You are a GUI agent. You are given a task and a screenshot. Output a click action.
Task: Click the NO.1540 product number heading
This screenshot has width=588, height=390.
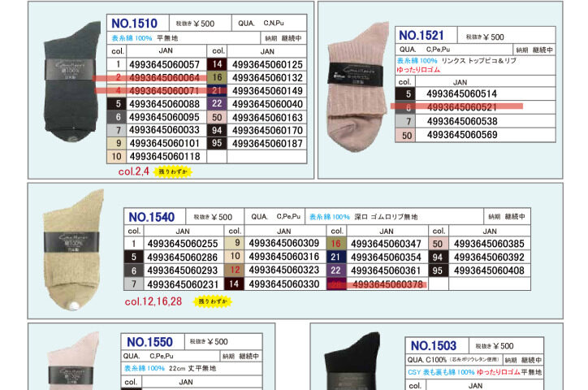pyautogui.click(x=152, y=217)
